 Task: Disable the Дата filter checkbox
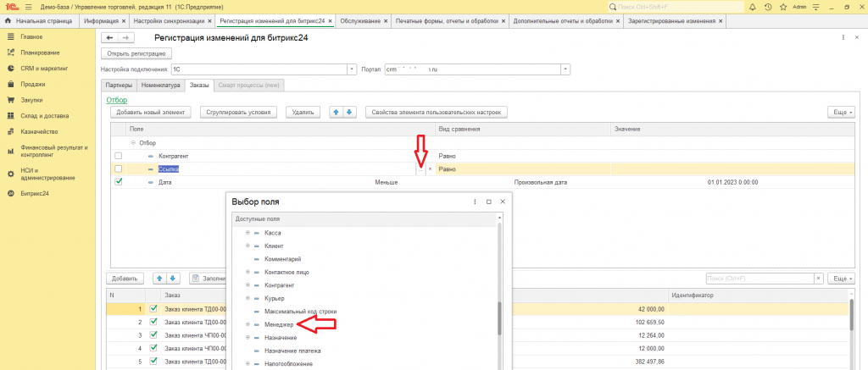[x=118, y=181]
